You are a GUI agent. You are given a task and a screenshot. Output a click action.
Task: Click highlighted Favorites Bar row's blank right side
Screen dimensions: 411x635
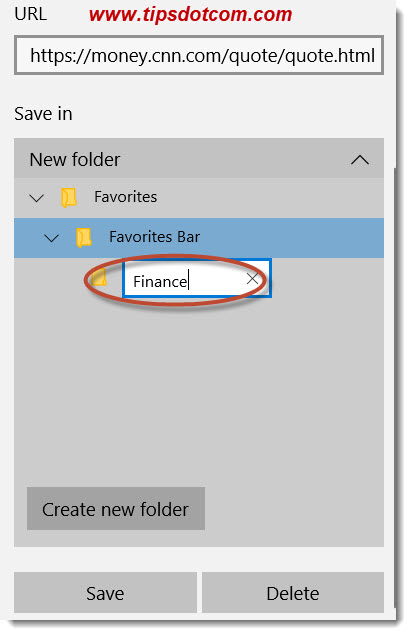coord(292,238)
